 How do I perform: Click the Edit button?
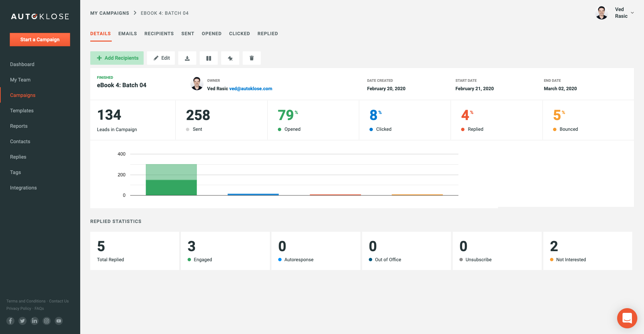[x=161, y=58]
